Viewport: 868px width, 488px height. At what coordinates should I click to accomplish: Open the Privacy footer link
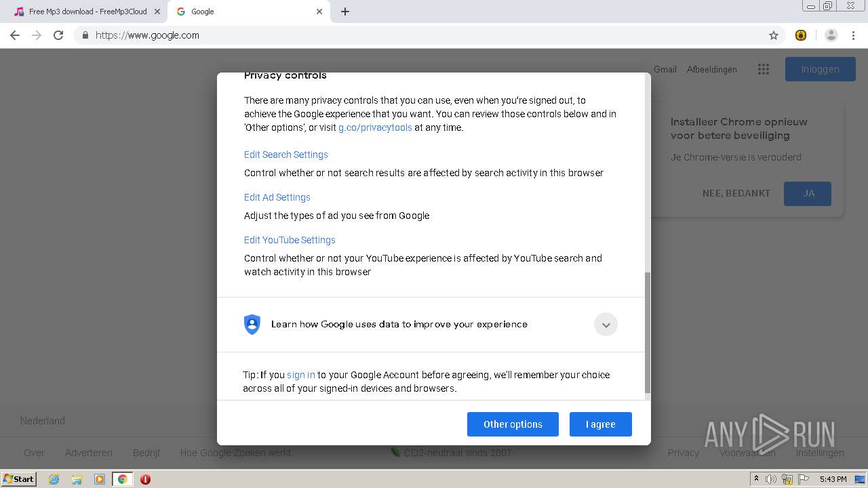pyautogui.click(x=683, y=453)
